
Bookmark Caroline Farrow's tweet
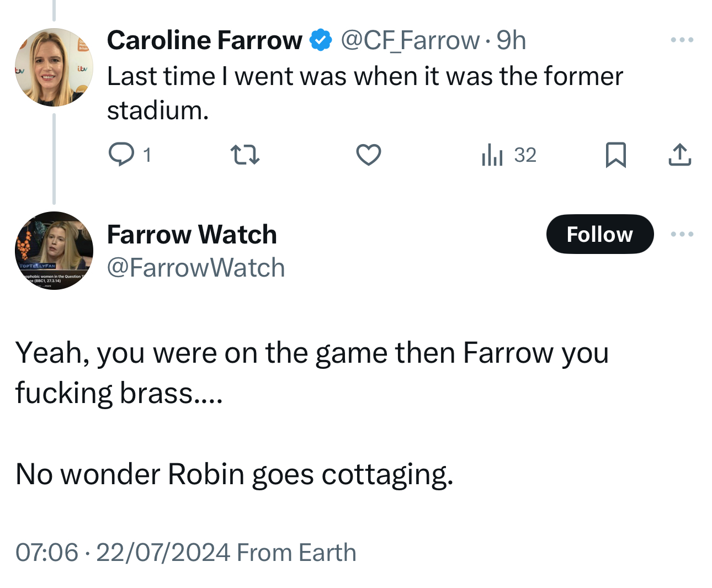[615, 155]
